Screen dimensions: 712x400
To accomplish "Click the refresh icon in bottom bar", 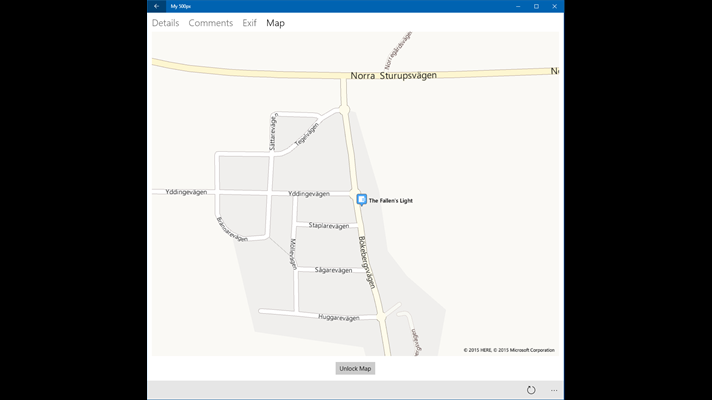I will coord(531,390).
